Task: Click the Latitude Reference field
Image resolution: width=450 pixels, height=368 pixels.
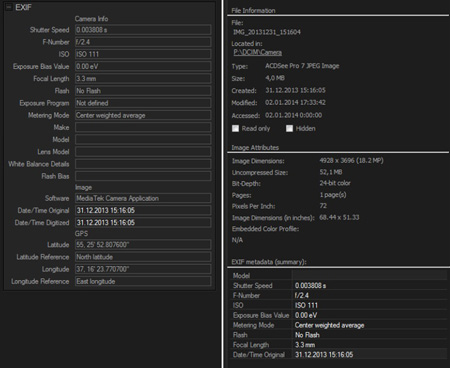Action: [x=143, y=257]
